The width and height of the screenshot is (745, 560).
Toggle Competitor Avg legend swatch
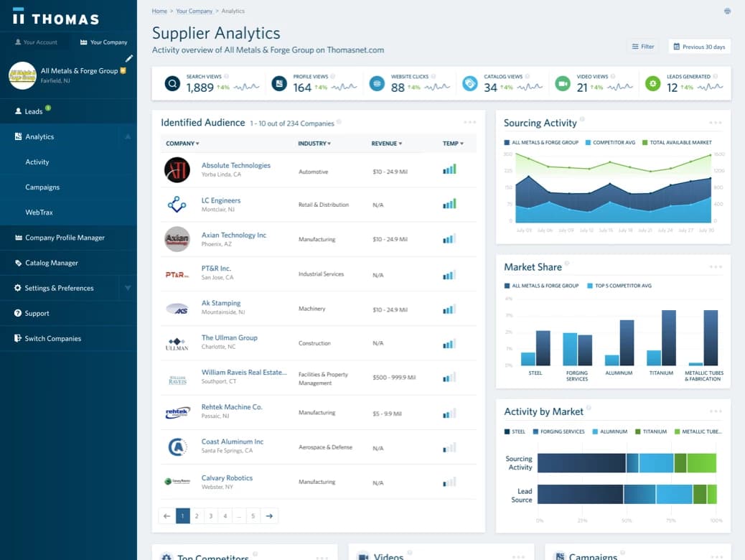[588, 143]
